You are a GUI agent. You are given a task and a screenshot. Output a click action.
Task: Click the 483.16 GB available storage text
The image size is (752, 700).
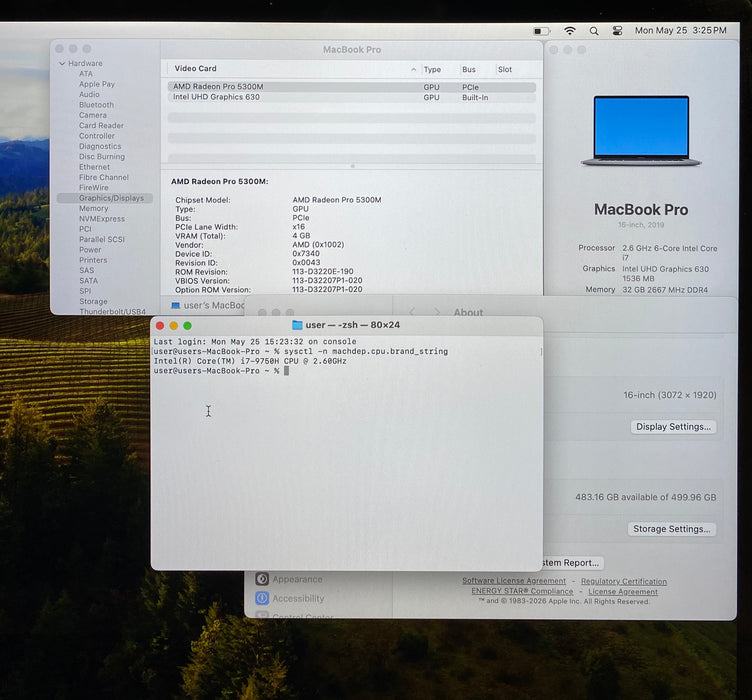pos(646,497)
